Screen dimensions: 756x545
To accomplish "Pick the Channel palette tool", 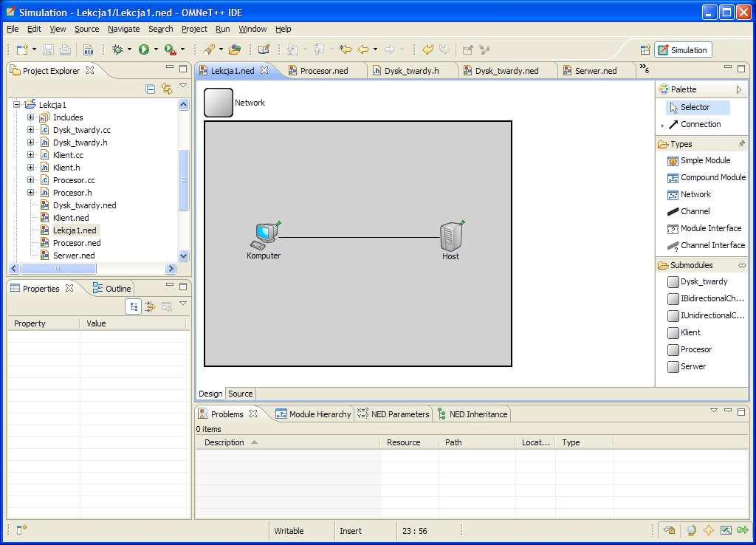I will point(689,211).
